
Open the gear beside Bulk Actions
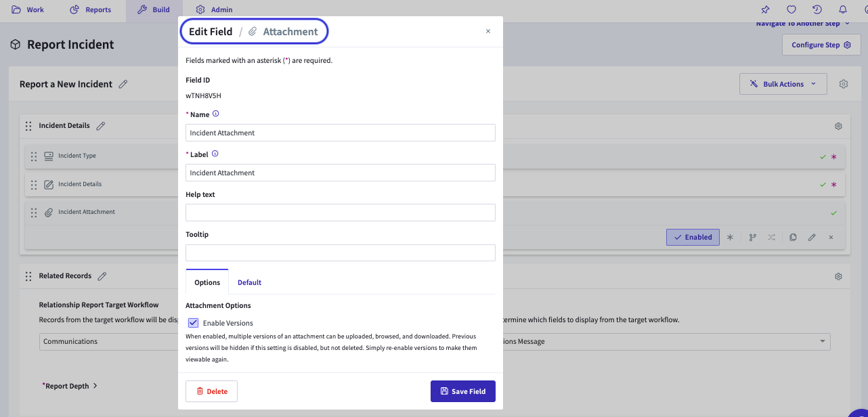(x=844, y=84)
